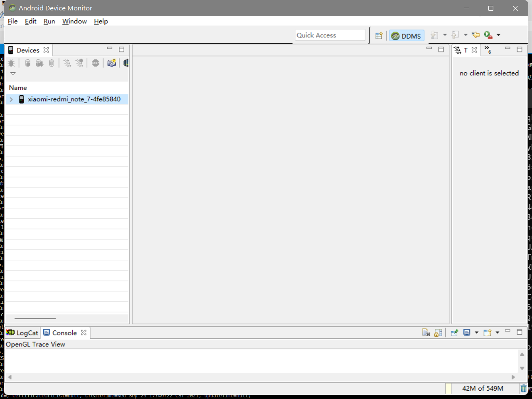Maximize the Console panel
This screenshot has width=532, height=399.
click(520, 332)
